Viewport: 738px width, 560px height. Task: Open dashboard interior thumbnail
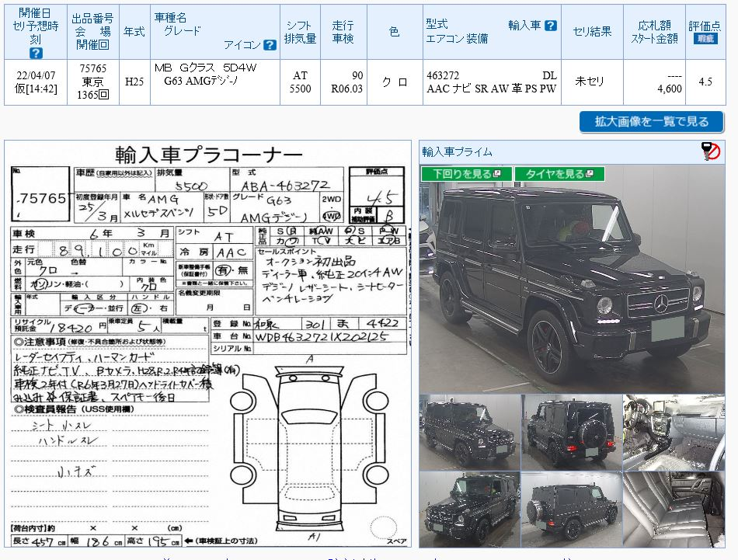674,432
